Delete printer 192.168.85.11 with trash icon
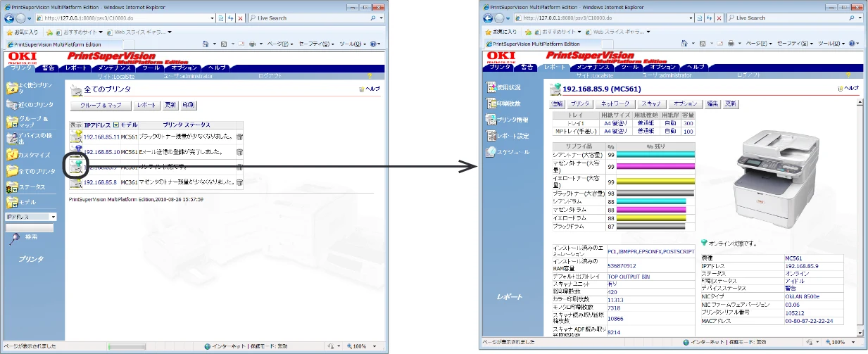This screenshot has height=354, width=868. pos(239,137)
